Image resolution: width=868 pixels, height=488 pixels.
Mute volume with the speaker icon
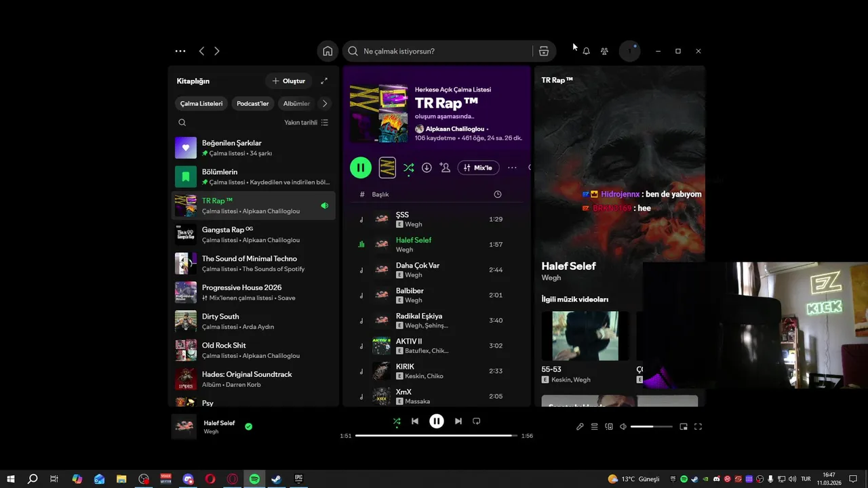(623, 426)
